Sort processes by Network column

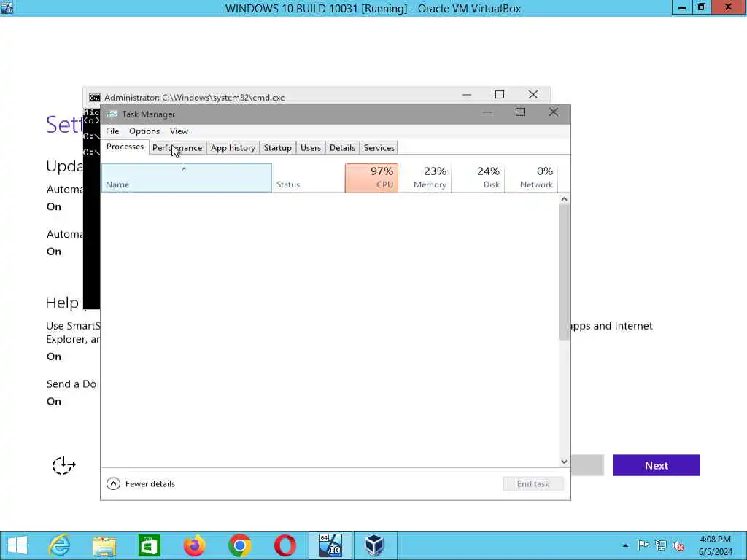click(531, 178)
